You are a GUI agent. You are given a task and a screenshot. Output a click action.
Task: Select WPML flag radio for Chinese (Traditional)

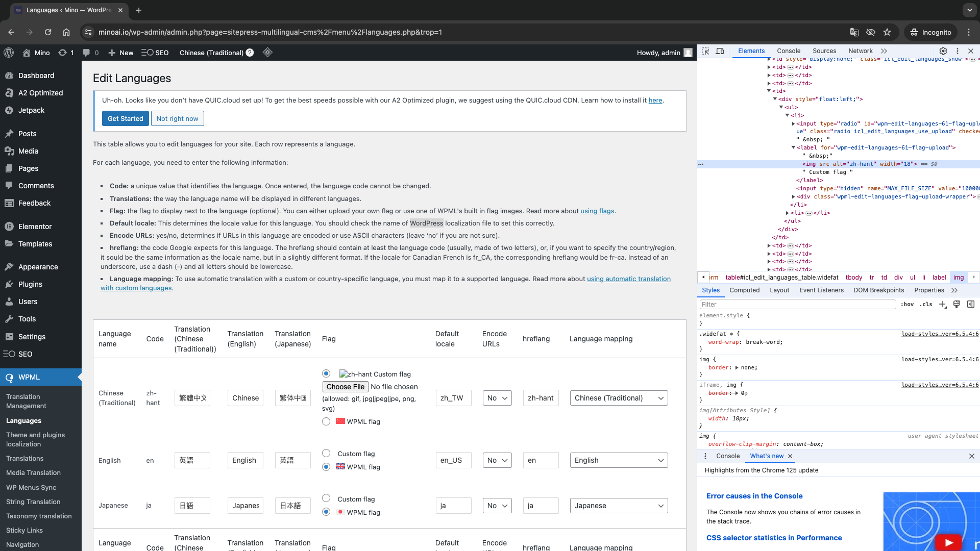[x=326, y=421]
